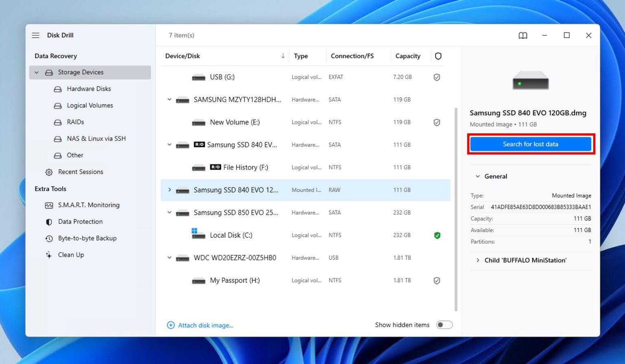Collapse the WDC WD20EZRZ-00Z5HB0 device
This screenshot has width=625, height=364.
[169, 257]
